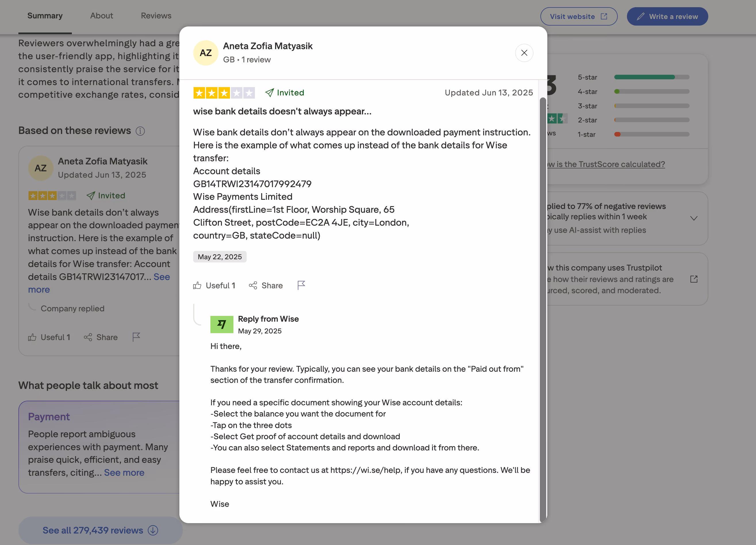Click the Useful thumbs-up on the background card
The height and width of the screenshot is (545, 756).
pos(32,337)
